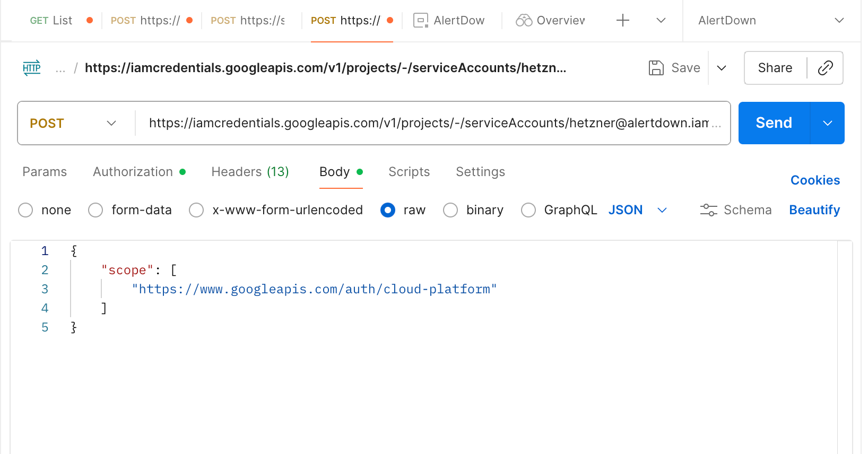The height and width of the screenshot is (454, 868).
Task: Click the Save floppy disk icon
Action: click(x=656, y=68)
